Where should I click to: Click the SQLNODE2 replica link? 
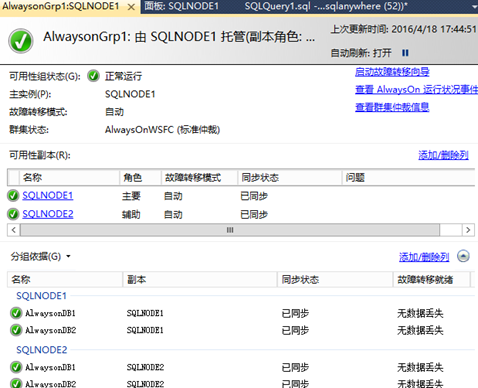pos(48,214)
